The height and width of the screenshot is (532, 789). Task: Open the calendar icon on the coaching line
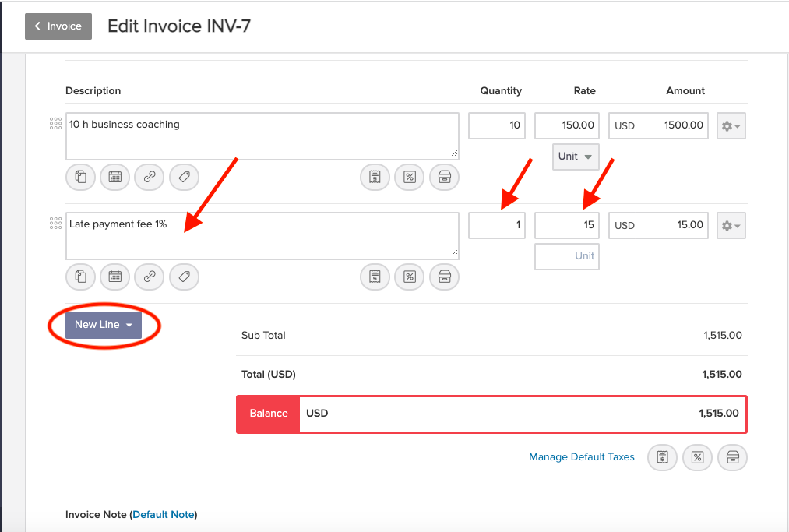tap(114, 177)
